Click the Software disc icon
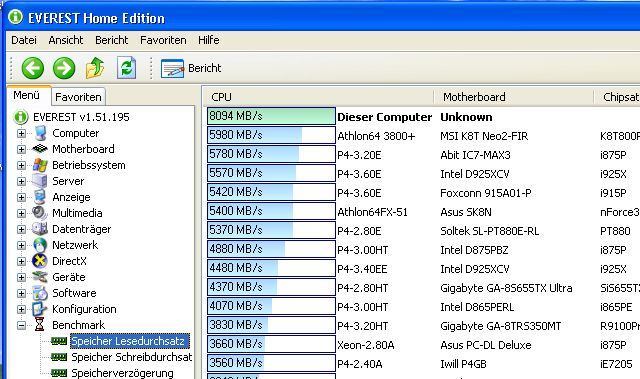 40,293
